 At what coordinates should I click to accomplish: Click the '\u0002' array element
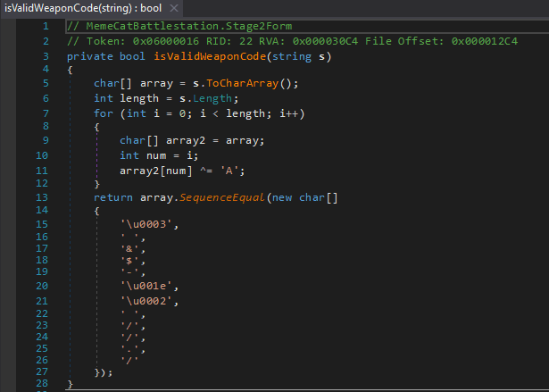(x=146, y=301)
